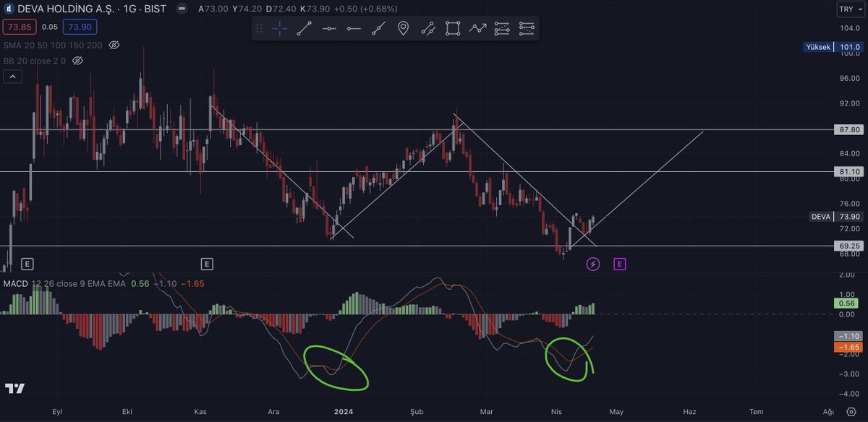
Task: Open chart settings hexagon gear icon
Action: click(851, 411)
